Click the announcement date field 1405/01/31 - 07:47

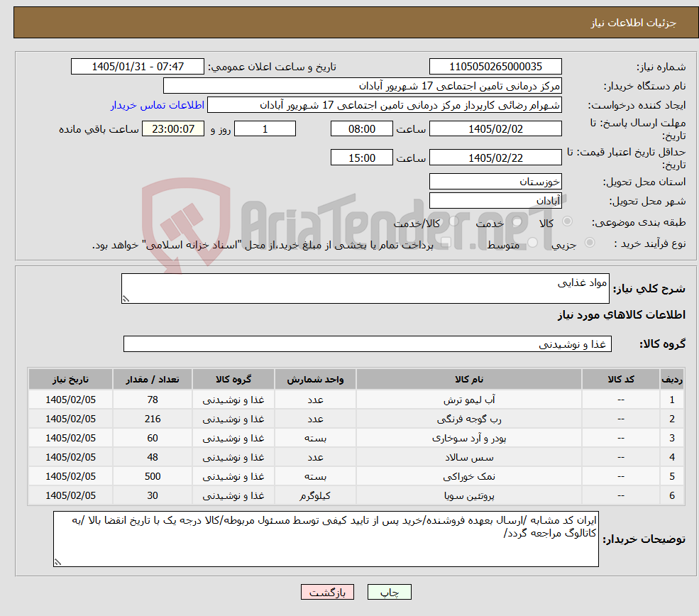137,67
